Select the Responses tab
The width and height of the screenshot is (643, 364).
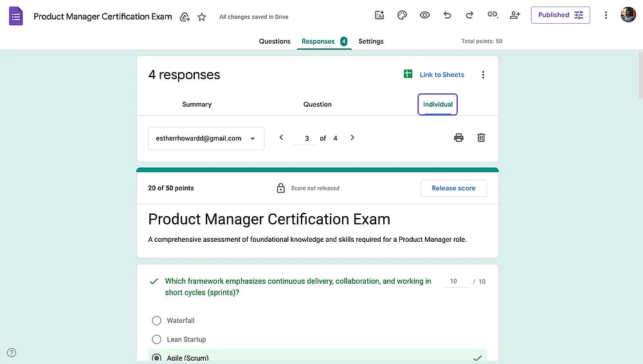(x=324, y=41)
